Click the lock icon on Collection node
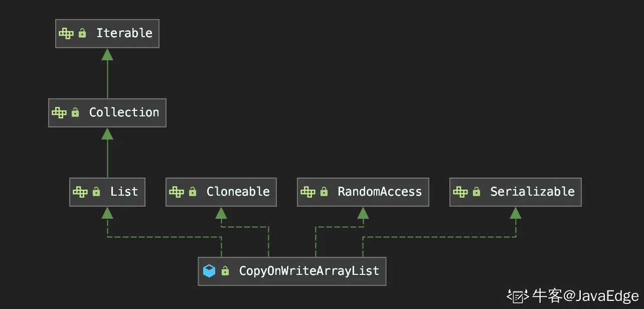 (75, 112)
